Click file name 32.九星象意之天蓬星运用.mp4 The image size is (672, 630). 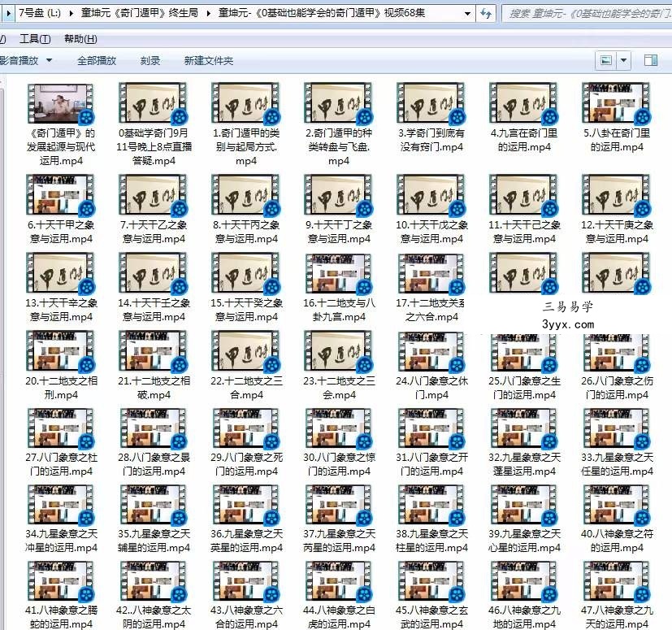(x=524, y=464)
